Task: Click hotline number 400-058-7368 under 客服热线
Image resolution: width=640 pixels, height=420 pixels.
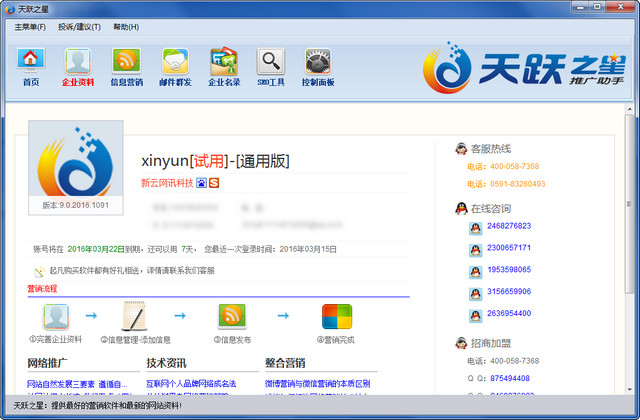Action: coord(514,166)
